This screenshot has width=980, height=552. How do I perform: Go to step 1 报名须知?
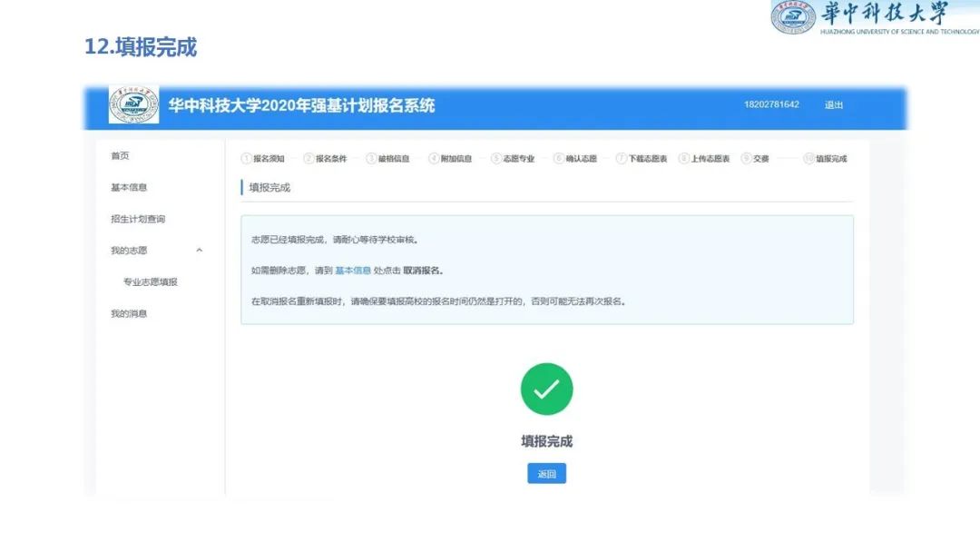click(262, 159)
